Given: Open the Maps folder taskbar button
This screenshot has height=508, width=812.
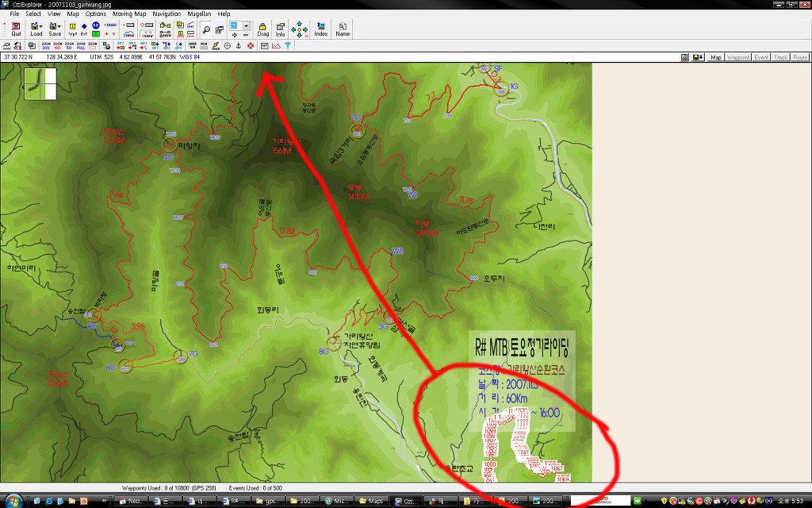Looking at the screenshot, I should [x=373, y=502].
